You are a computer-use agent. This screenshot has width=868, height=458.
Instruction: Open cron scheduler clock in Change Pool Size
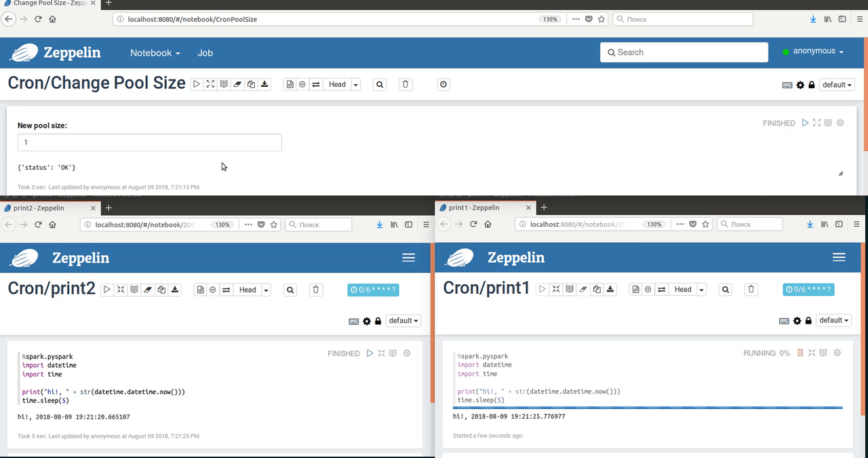point(443,85)
